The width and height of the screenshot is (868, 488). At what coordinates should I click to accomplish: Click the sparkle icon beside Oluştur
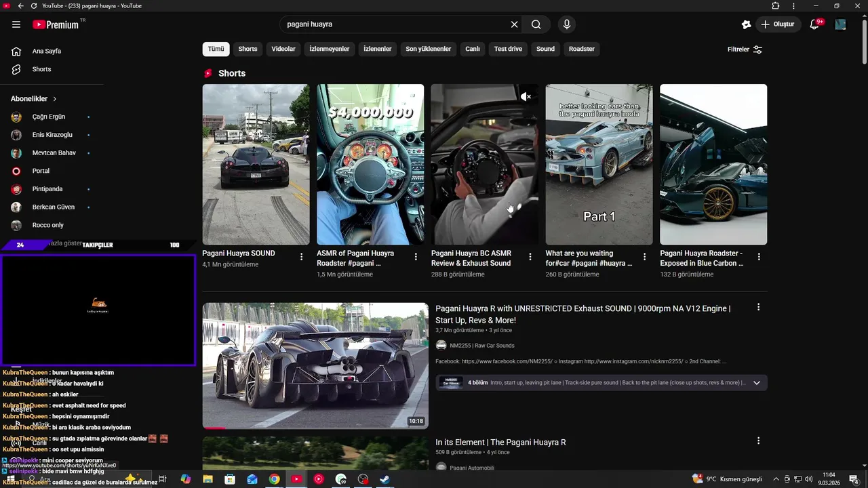pos(746,24)
